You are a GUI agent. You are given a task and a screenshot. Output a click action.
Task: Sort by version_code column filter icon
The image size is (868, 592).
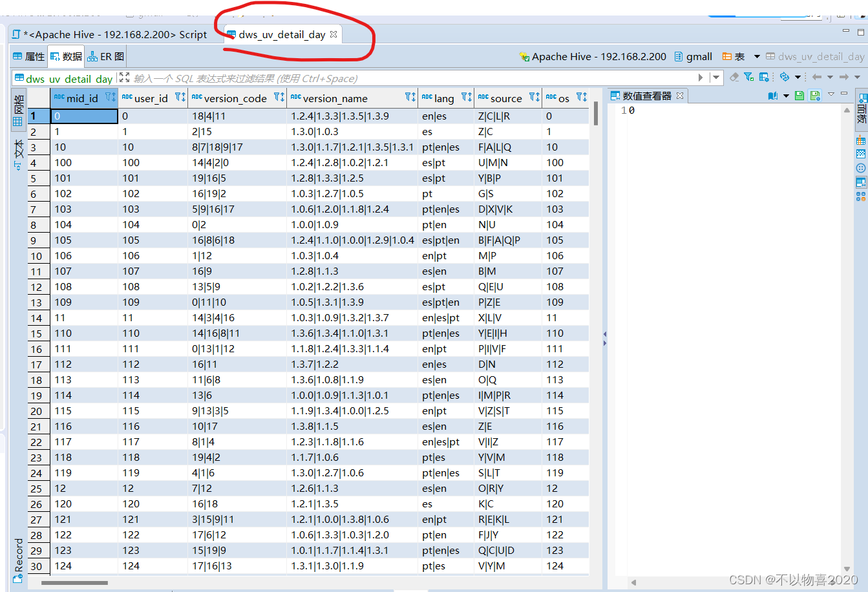[x=279, y=97]
